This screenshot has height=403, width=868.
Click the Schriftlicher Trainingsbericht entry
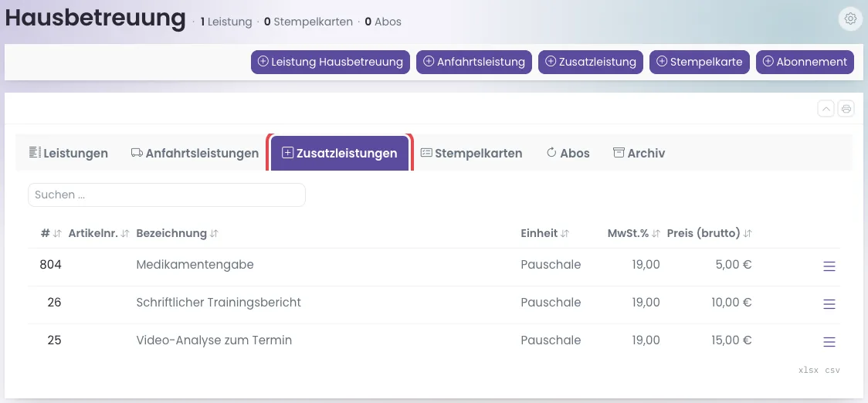[x=219, y=303]
